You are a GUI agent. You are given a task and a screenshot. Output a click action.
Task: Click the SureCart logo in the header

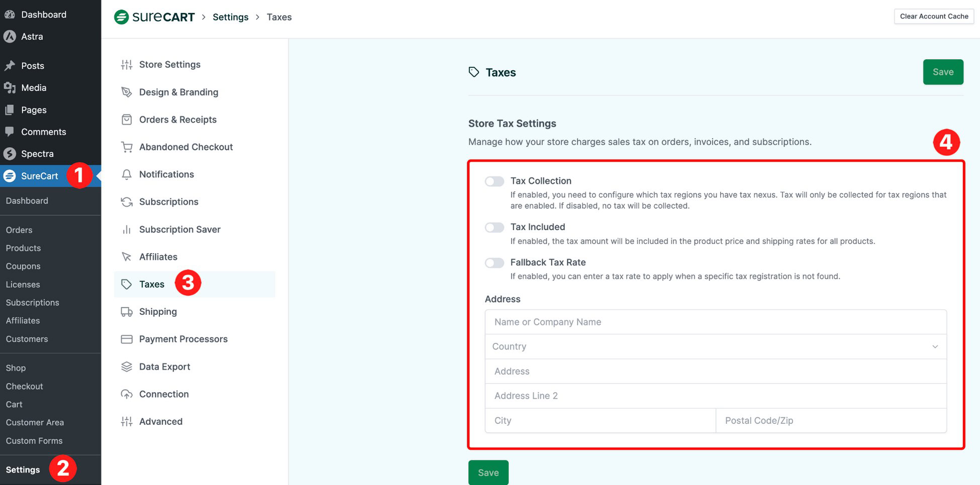coord(154,17)
